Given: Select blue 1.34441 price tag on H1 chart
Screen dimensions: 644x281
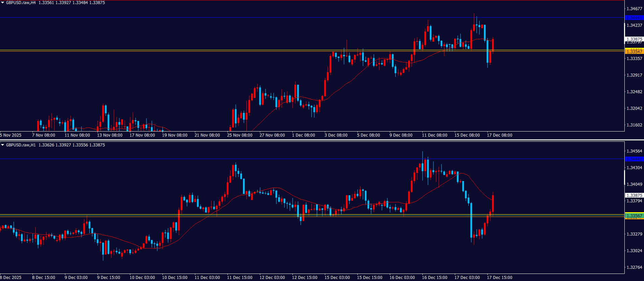Looking at the screenshot, I should [634, 159].
